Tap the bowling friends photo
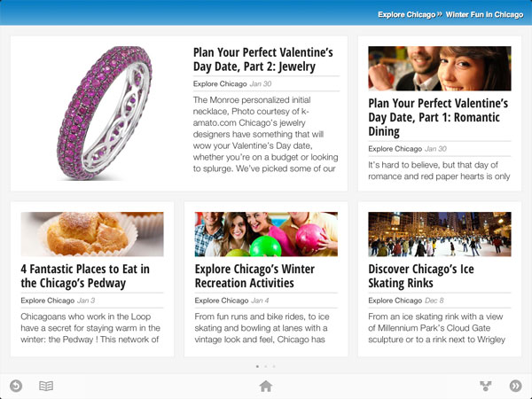Image resolution: width=532 pixels, height=399 pixels. (266, 234)
